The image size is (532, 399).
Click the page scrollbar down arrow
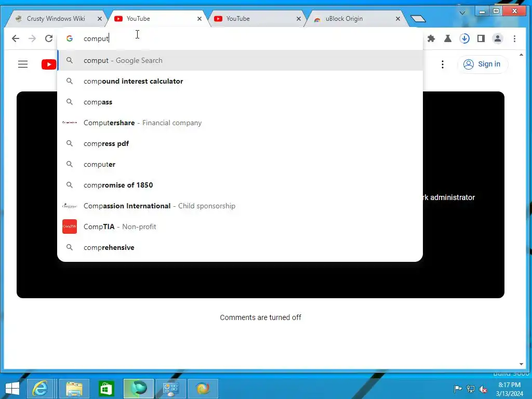[x=522, y=364]
